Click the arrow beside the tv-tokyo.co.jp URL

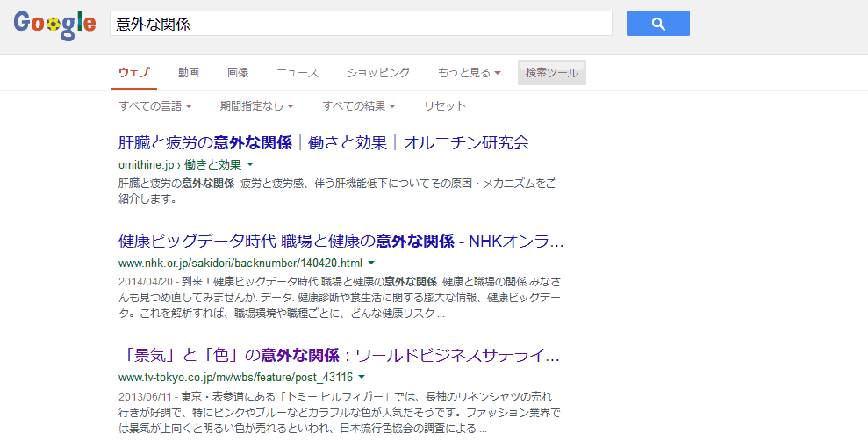click(x=362, y=378)
